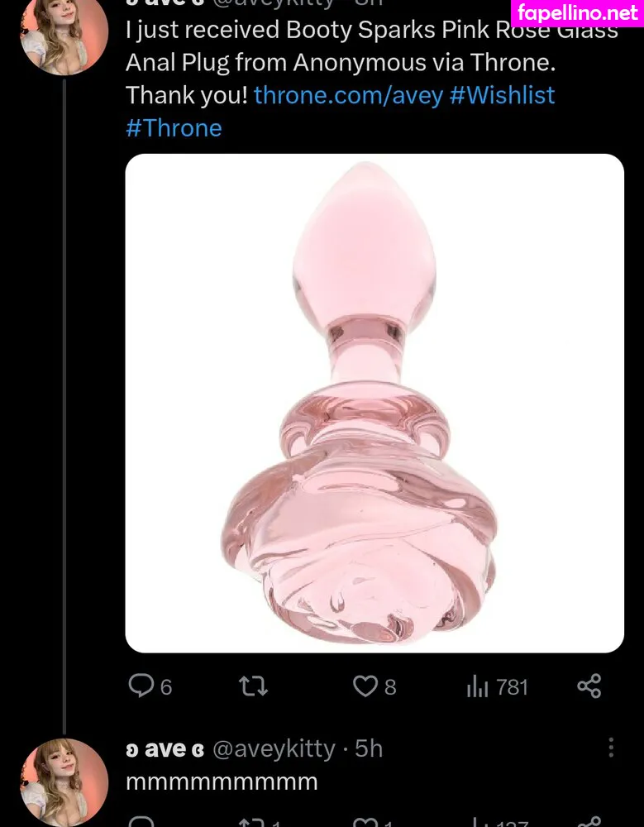
Task: Click the @aveykitty handle on the reply
Action: (274, 749)
